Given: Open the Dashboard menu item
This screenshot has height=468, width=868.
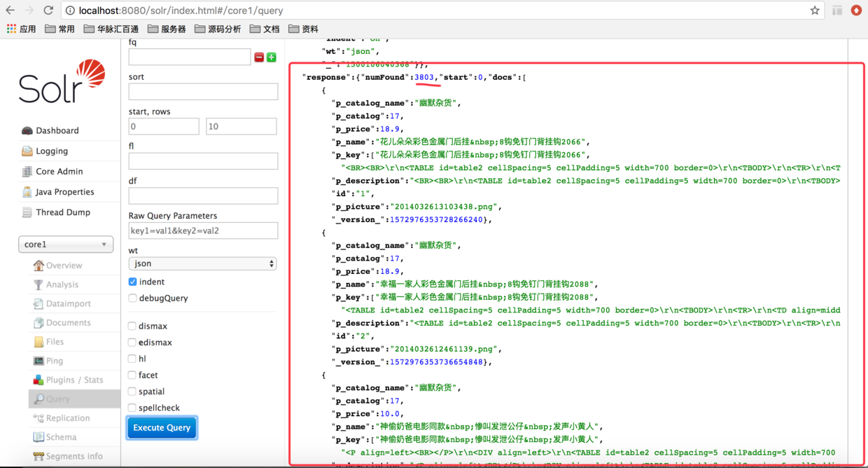Looking at the screenshot, I should click(x=57, y=130).
